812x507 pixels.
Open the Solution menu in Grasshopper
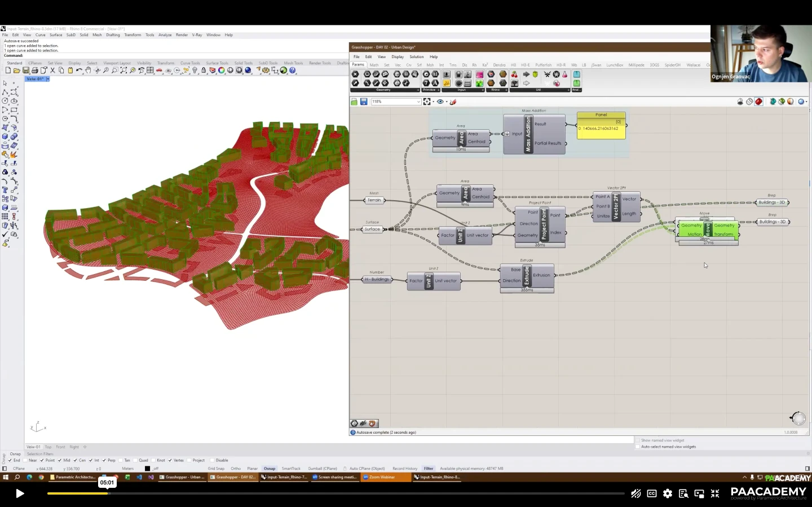(x=416, y=56)
